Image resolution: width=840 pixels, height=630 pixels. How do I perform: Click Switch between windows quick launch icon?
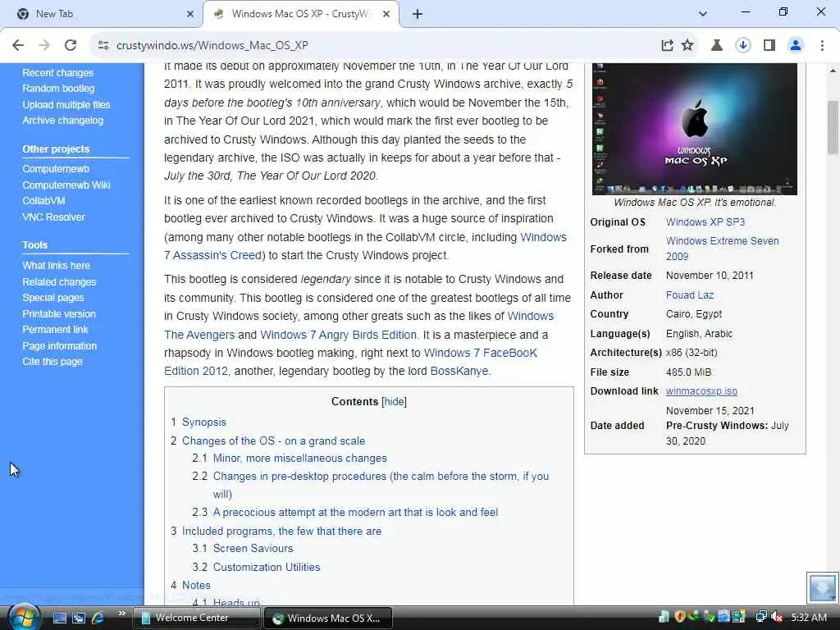[79, 619]
